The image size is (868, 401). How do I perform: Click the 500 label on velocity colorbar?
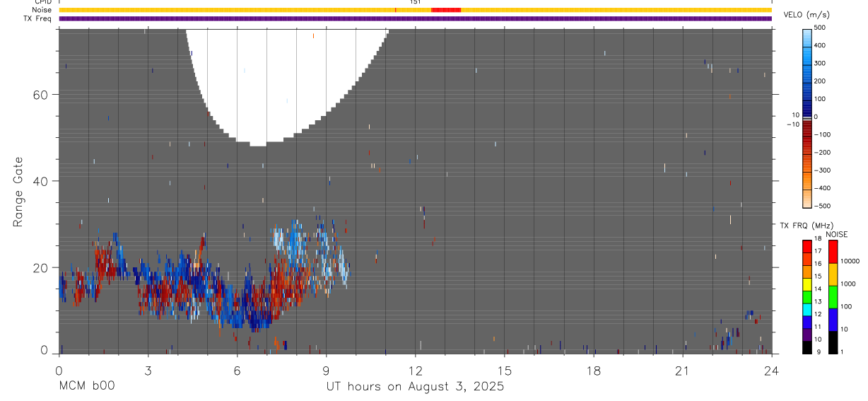point(820,28)
